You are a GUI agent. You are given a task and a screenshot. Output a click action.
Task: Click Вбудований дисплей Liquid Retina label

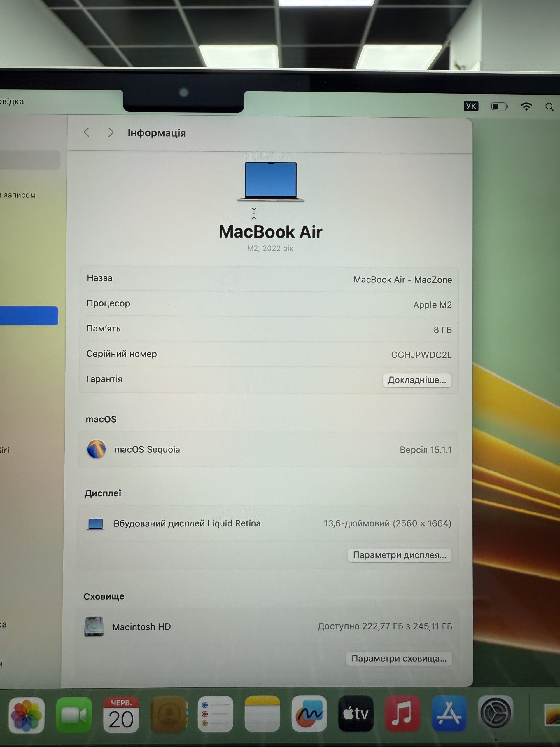[187, 523]
